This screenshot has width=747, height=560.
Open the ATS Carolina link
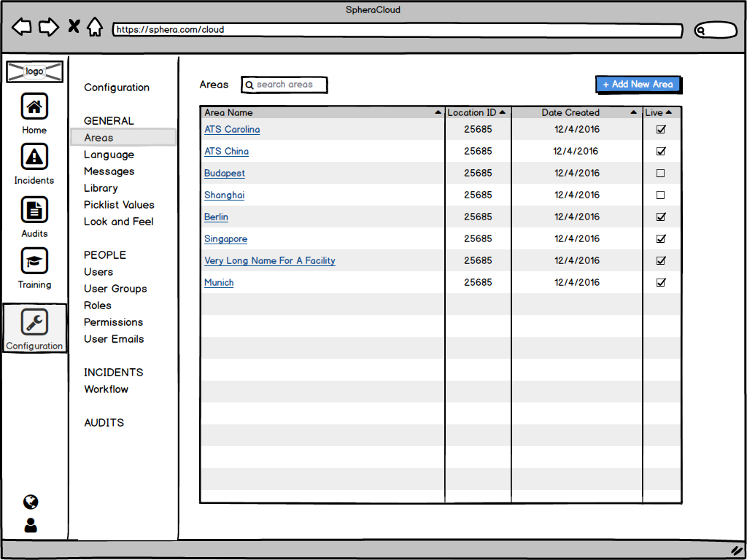click(232, 130)
